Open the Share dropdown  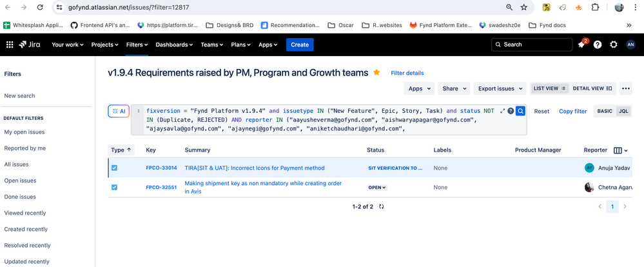pos(454,88)
